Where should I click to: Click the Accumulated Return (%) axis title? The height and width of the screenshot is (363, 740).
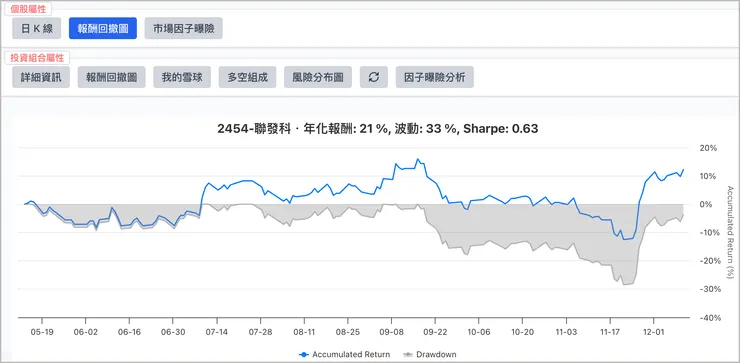(730, 233)
